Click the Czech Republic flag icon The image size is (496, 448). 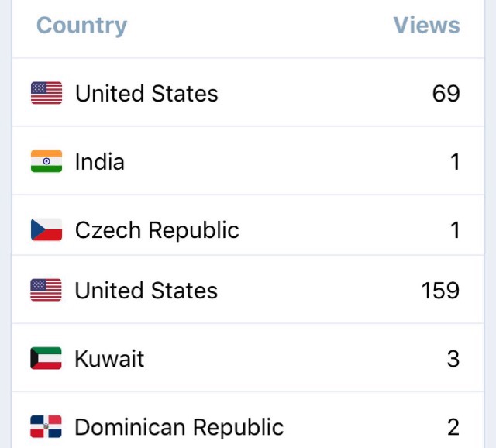point(46,229)
